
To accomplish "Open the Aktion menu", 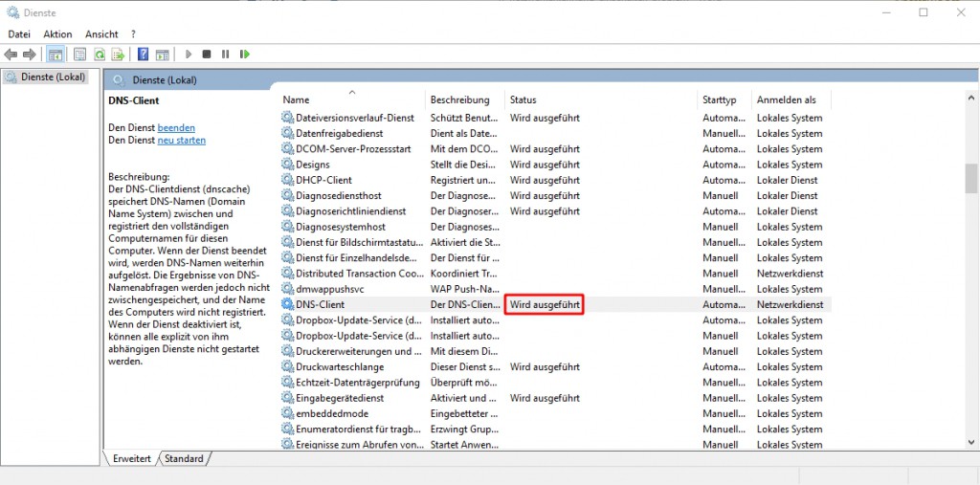I will tap(57, 34).
